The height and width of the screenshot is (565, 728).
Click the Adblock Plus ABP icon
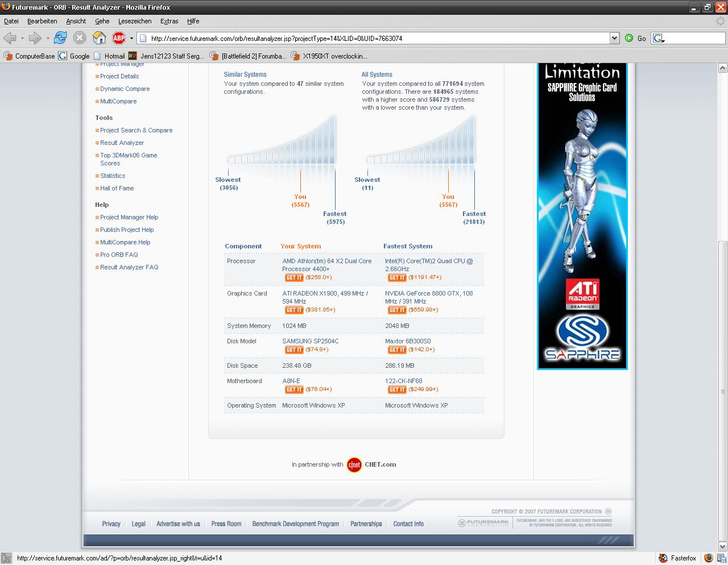pyautogui.click(x=119, y=38)
